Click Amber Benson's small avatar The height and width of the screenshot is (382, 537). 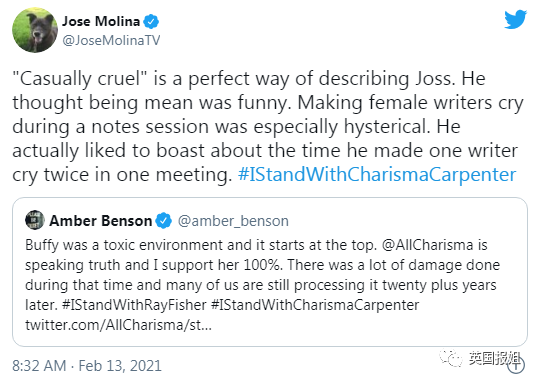pyautogui.click(x=35, y=220)
